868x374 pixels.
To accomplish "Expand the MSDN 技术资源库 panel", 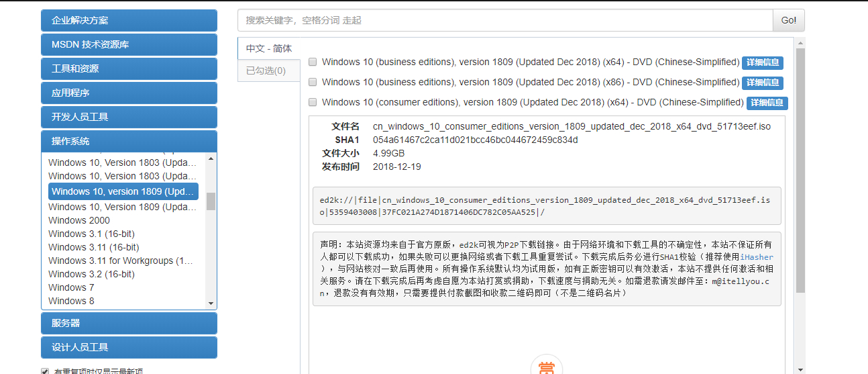I will pos(129,44).
